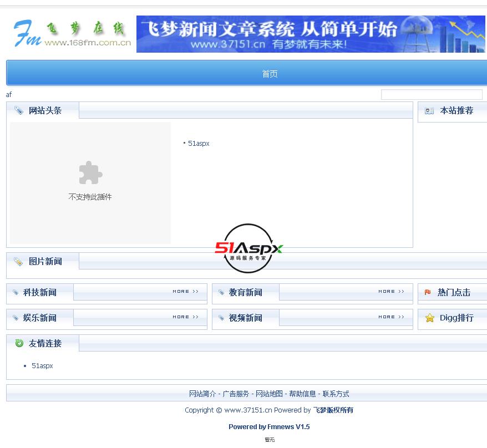Screen dimensions: 487x448
Task: Click the 网站头条 section heading
Action: click(x=45, y=110)
